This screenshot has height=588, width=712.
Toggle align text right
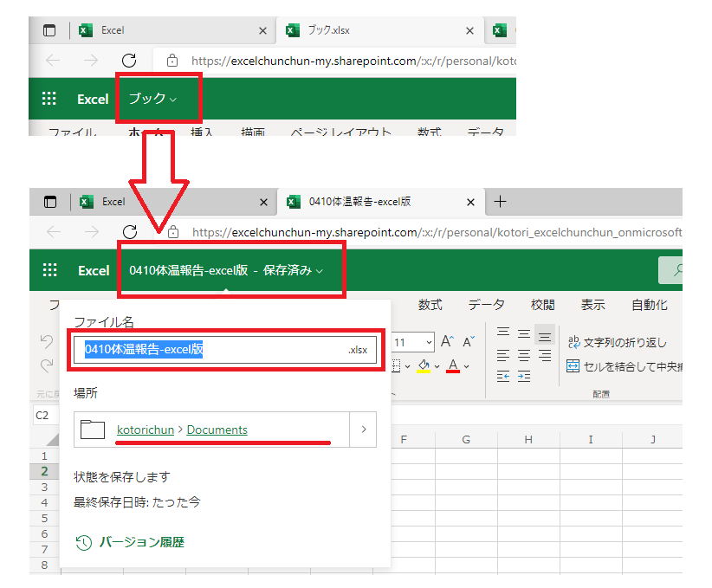pos(545,356)
